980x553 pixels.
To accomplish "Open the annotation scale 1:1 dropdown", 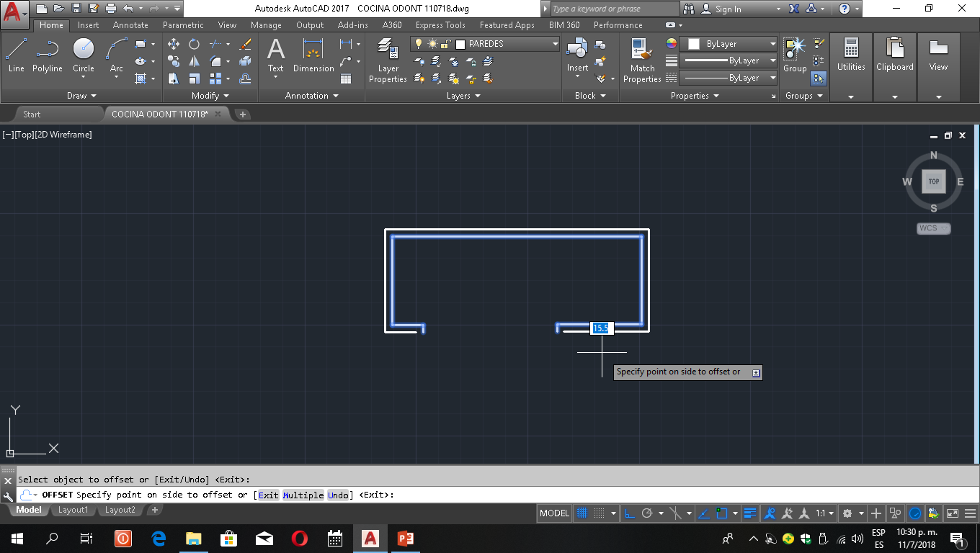I will pos(825,513).
